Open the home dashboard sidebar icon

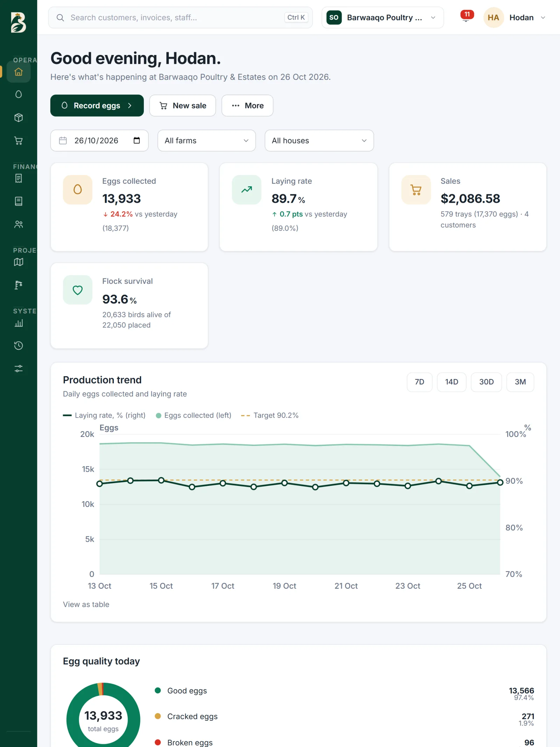tap(19, 72)
